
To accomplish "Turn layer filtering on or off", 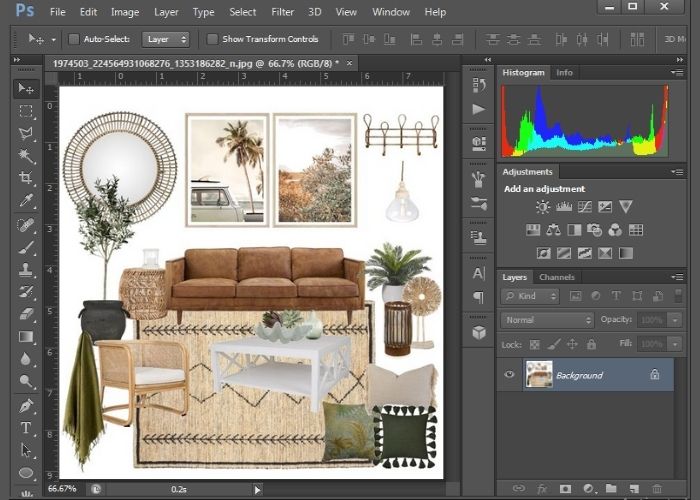I will 678,296.
